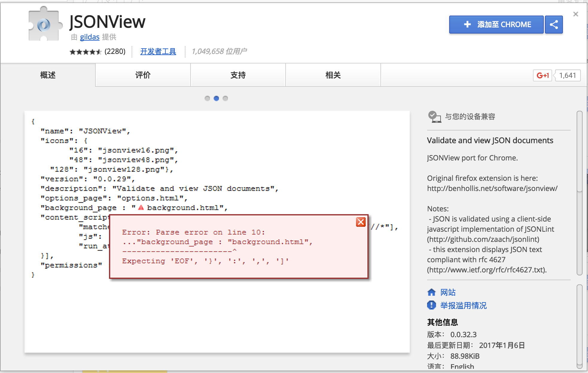Click the star rating display
588x373 pixels.
tap(86, 52)
